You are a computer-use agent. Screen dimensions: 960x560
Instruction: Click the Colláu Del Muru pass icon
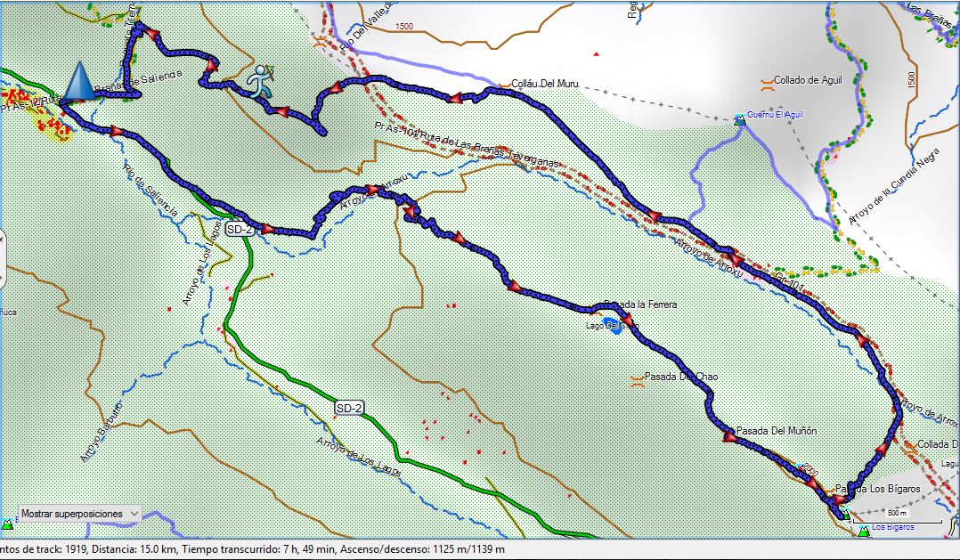(x=503, y=86)
